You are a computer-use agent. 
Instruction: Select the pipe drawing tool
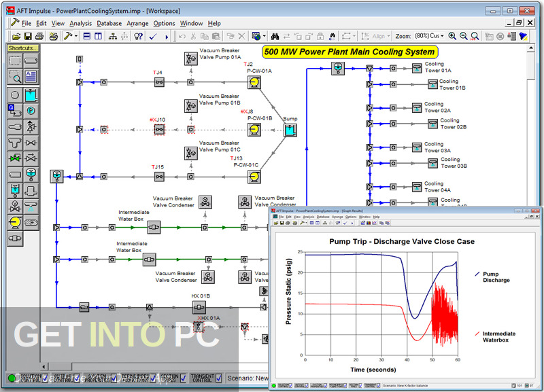[31, 60]
